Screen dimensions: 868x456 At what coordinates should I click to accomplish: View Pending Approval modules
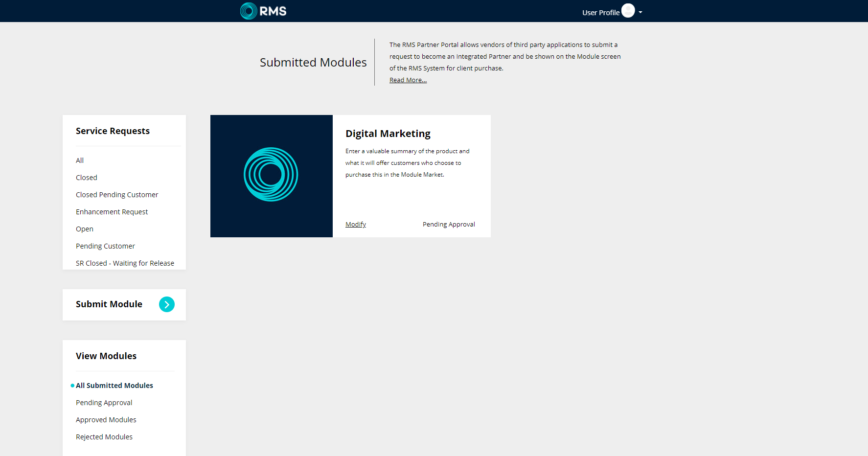(x=104, y=403)
